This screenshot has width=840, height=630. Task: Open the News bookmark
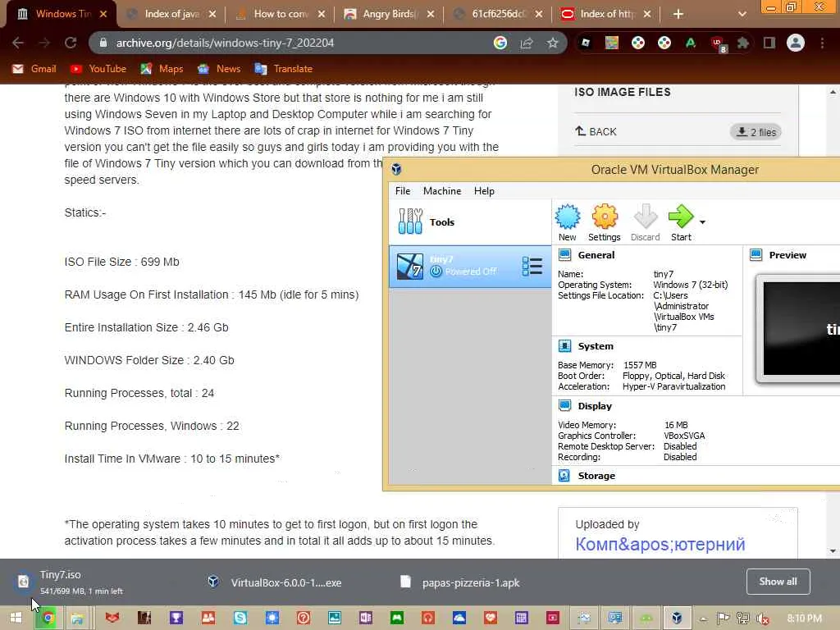(219, 69)
